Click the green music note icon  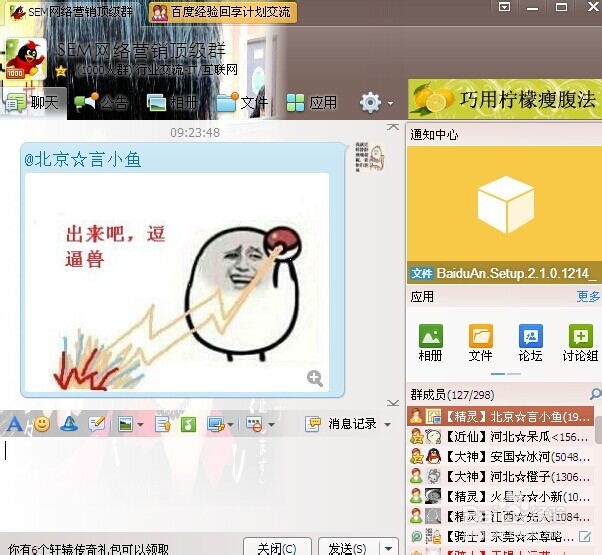tap(188, 425)
